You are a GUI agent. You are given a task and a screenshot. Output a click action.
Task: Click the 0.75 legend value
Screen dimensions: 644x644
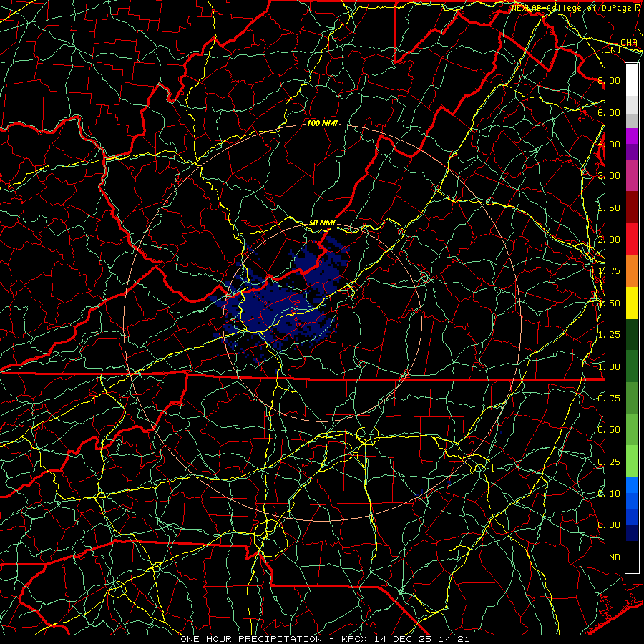[609, 399]
